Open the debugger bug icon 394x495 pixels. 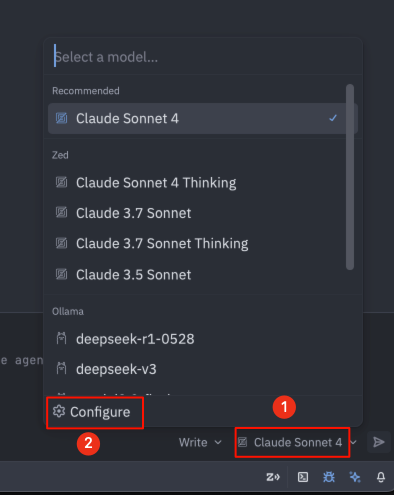click(329, 477)
